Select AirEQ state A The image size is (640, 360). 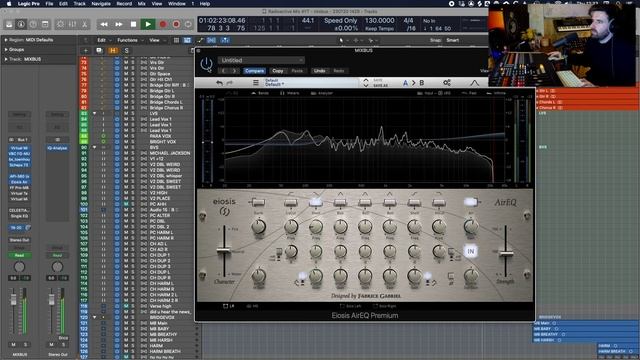[405, 83]
